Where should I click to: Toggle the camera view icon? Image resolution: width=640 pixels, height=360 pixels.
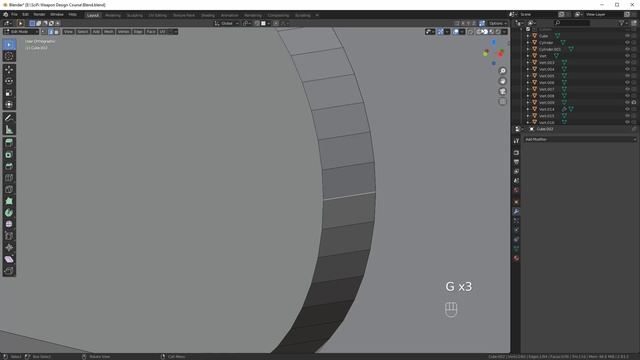coord(502,91)
